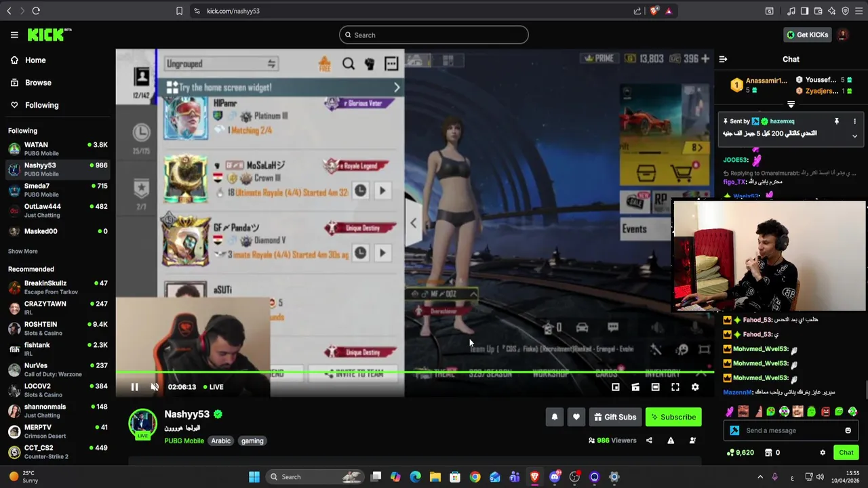
Task: Unmute the stream volume icon
Action: [x=155, y=387]
